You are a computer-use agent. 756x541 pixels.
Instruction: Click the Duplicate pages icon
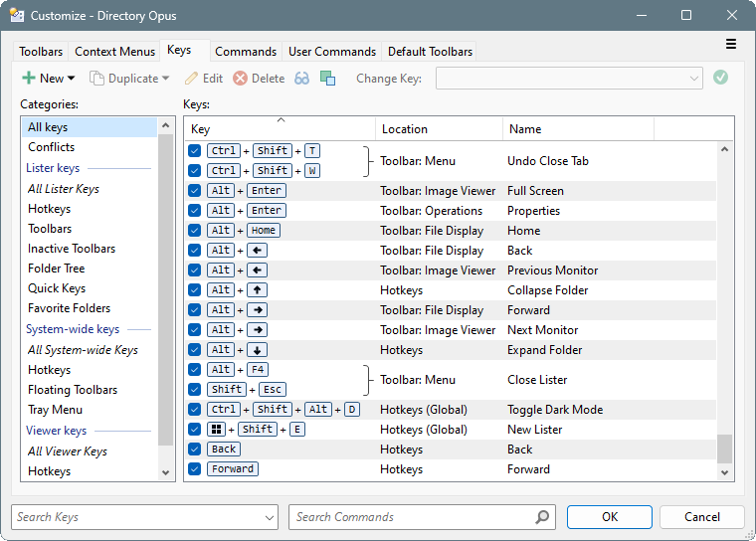96,79
